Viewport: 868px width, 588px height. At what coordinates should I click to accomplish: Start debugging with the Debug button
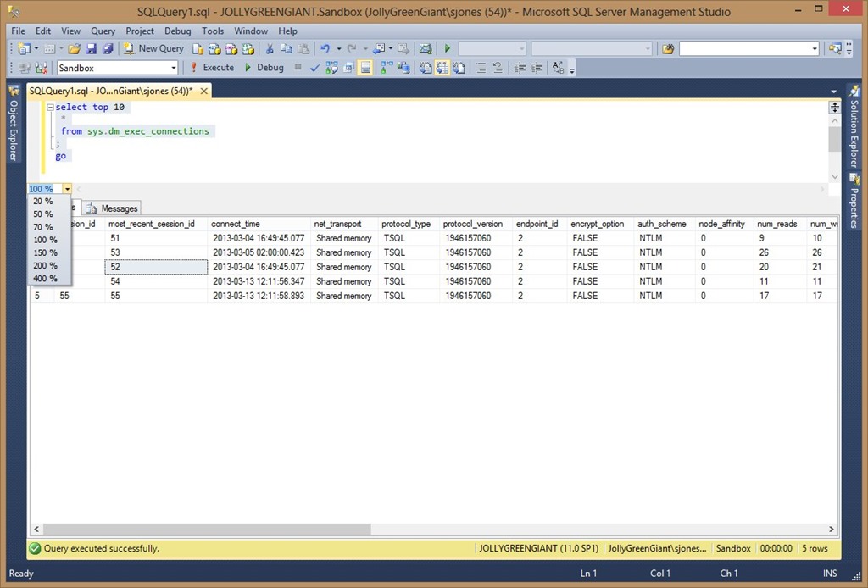pos(264,68)
